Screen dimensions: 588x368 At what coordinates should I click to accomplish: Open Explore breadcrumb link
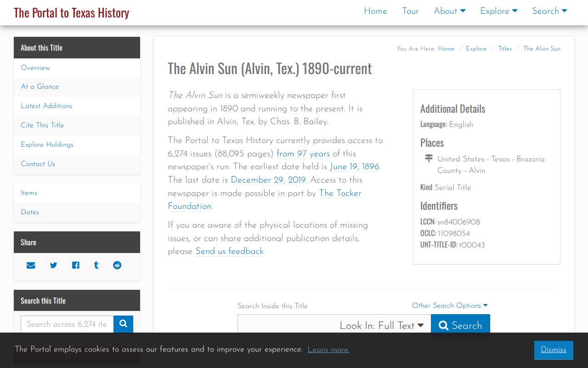(x=476, y=49)
